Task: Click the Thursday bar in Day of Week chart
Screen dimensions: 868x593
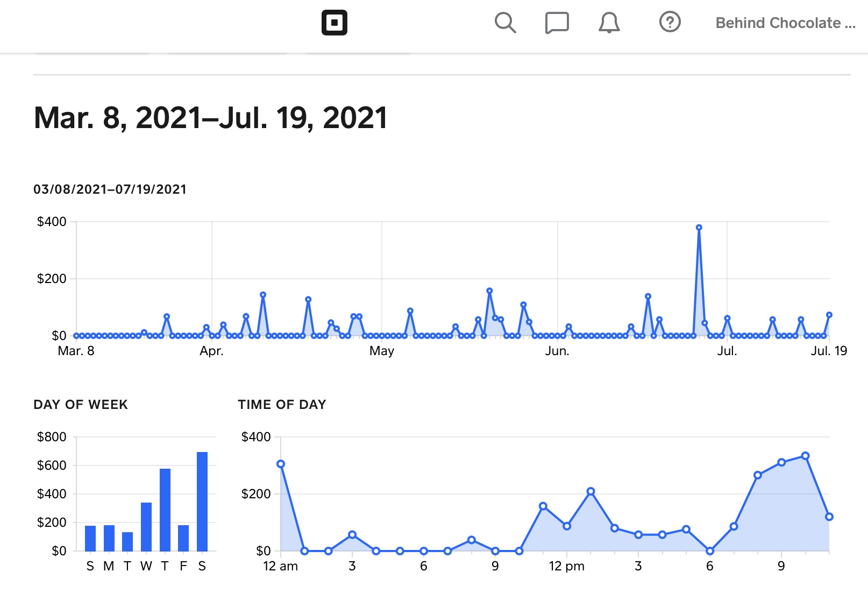Action: pos(165,510)
